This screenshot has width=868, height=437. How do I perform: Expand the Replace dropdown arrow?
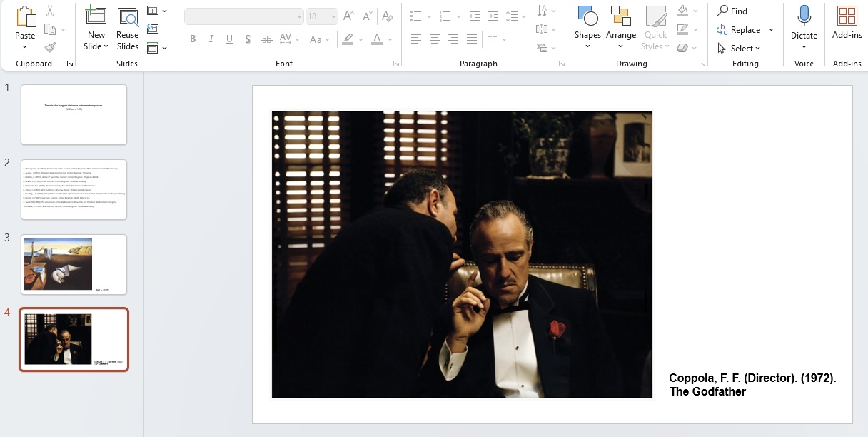pos(771,30)
